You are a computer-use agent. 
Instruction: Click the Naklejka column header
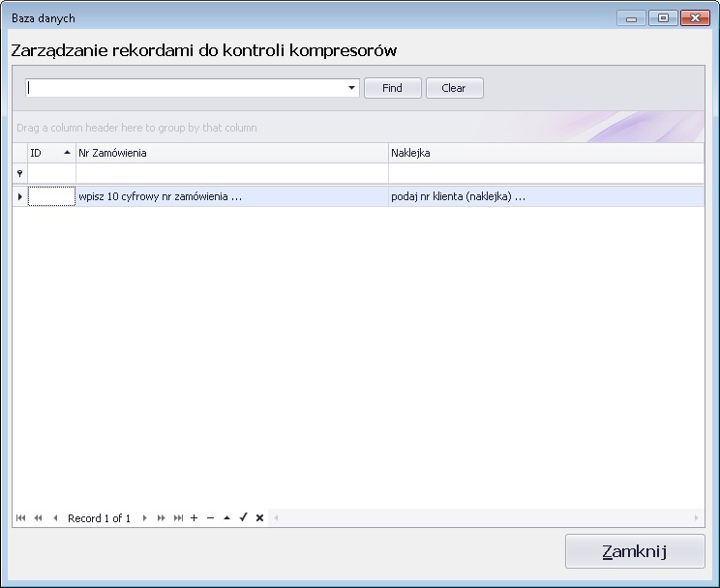click(x=545, y=153)
